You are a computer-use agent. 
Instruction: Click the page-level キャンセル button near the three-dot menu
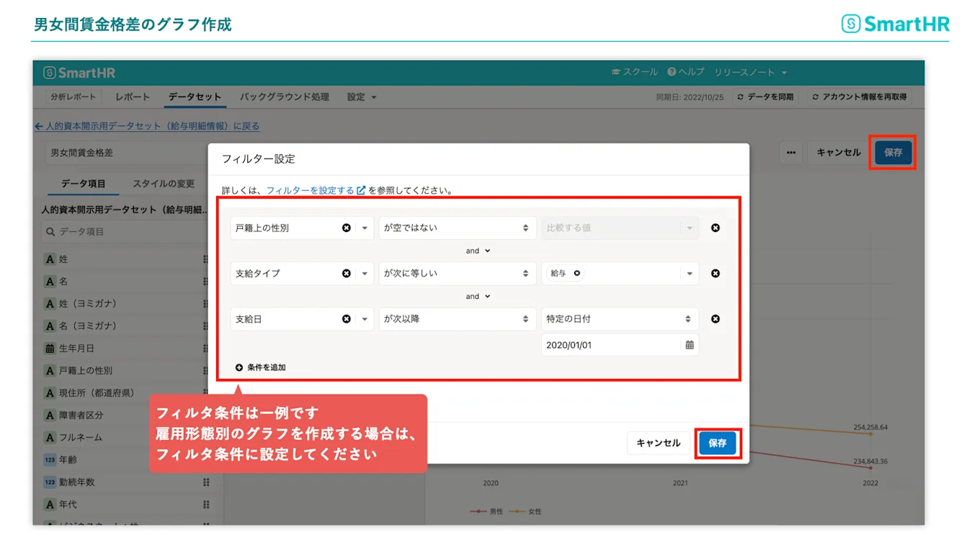839,153
